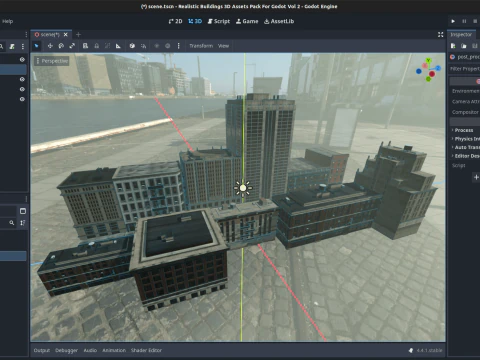Open Scene dock three-dots options menu
Image resolution: width=480 pixels, height=360 pixels.
click(x=23, y=46)
